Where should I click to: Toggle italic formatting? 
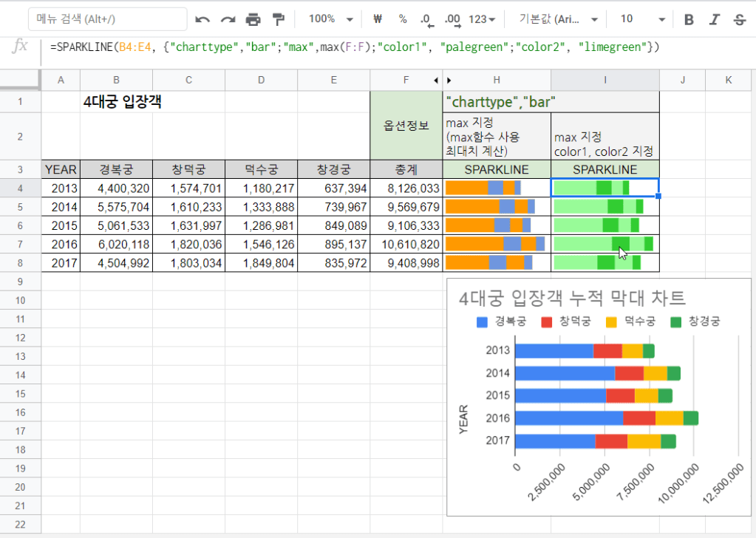click(714, 19)
